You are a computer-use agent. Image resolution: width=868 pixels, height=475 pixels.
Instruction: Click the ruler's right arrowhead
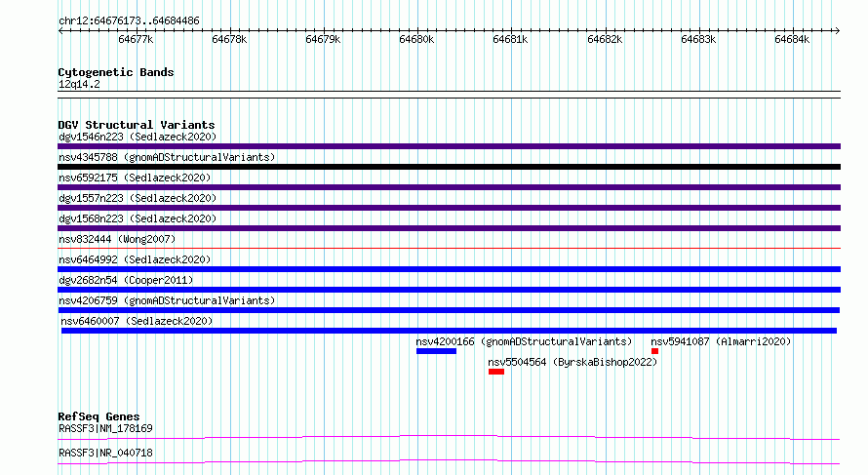(x=838, y=30)
